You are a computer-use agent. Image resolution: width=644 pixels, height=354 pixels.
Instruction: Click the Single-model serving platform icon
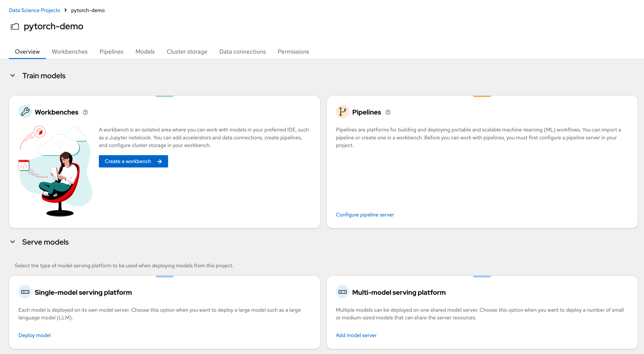[25, 292]
